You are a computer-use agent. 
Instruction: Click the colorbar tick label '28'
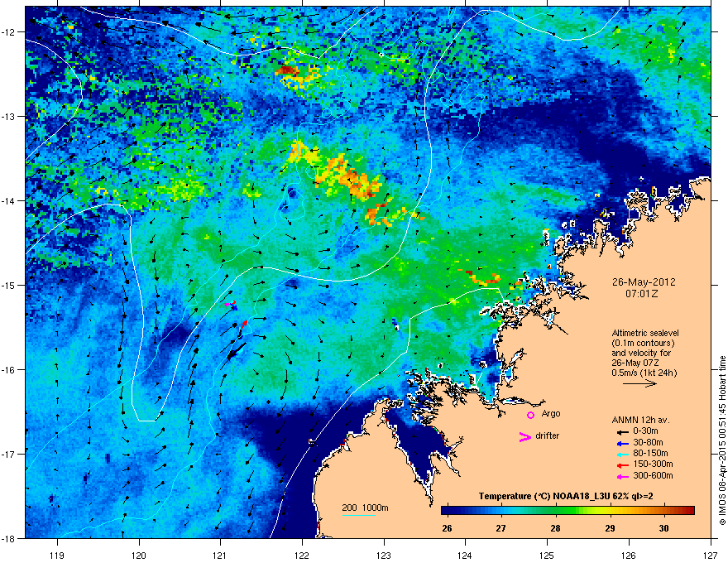click(555, 528)
